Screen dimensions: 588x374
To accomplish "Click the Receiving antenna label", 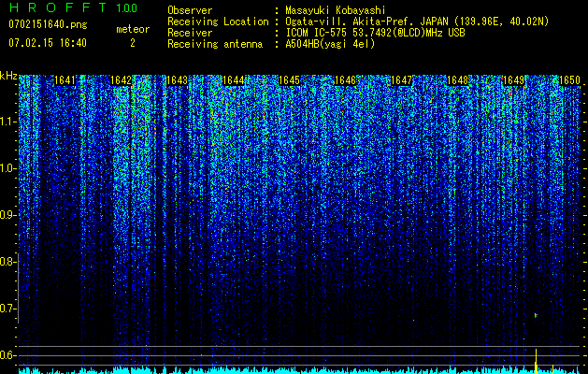I will (215, 44).
